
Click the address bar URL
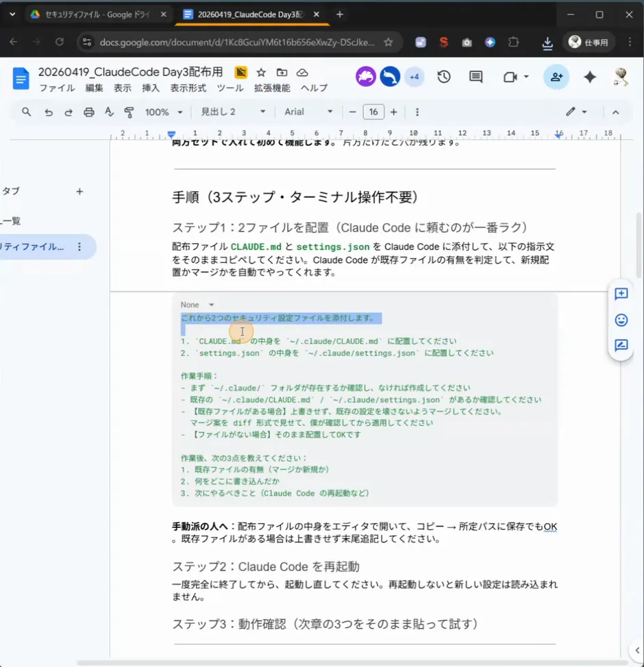[x=237, y=42]
